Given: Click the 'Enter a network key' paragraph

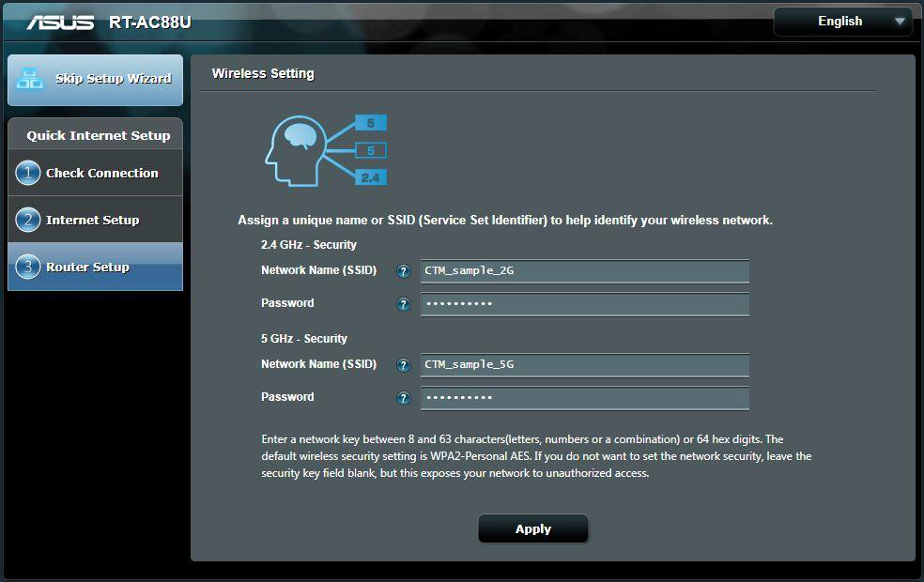Looking at the screenshot, I should [x=536, y=456].
